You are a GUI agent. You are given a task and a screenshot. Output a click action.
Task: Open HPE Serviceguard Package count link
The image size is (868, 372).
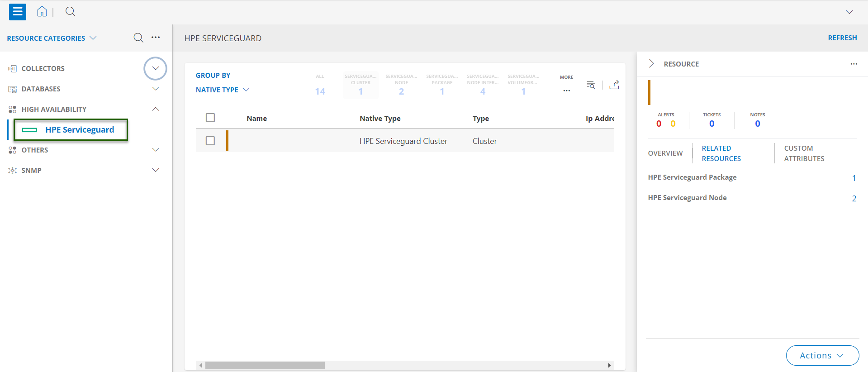tap(854, 178)
